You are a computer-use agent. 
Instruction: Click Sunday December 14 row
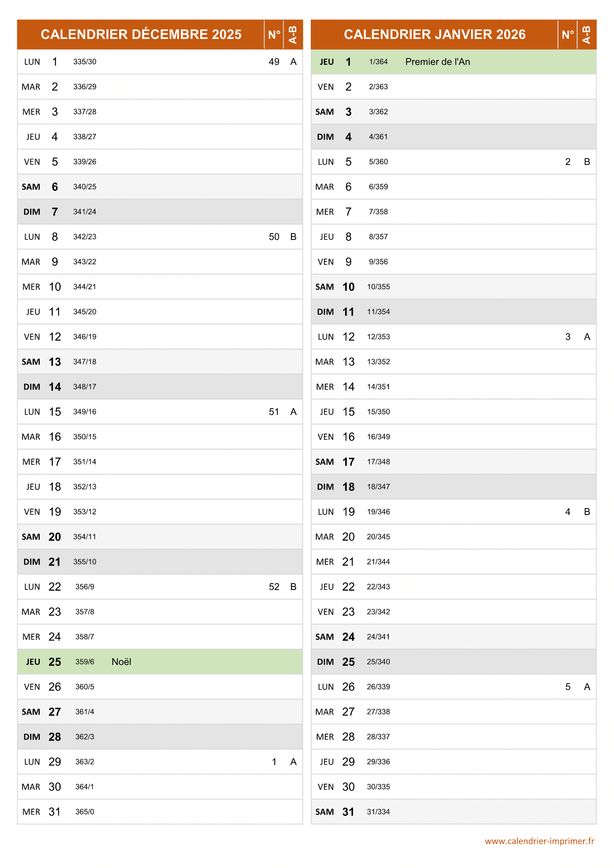pos(160,387)
